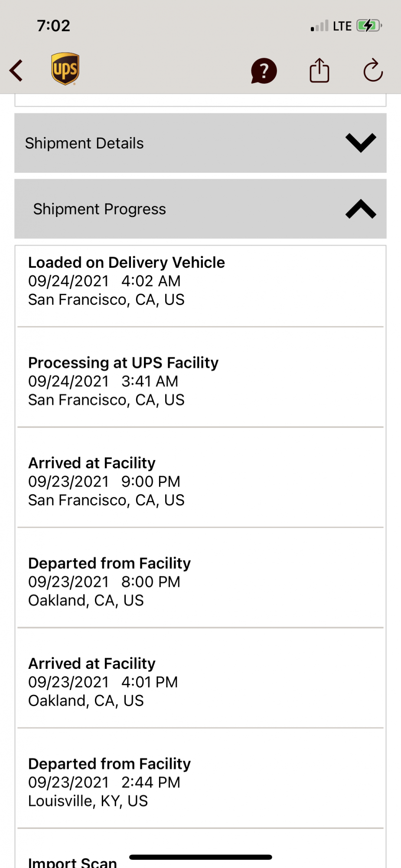Expand Shipment Details chevron arrow

[361, 143]
